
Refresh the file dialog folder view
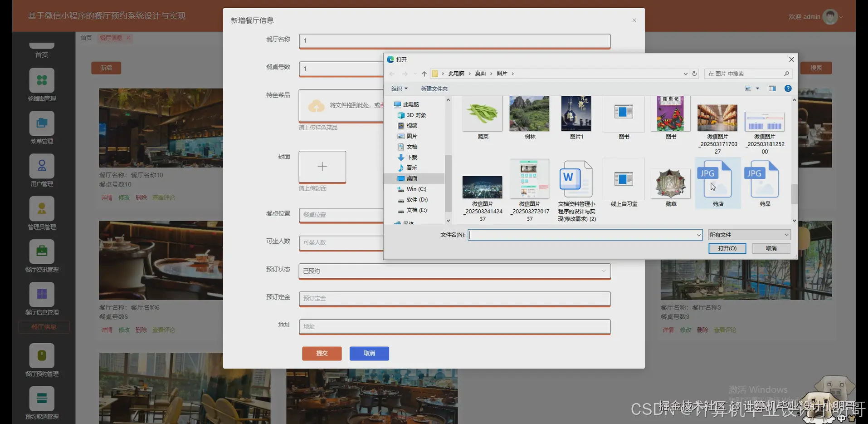694,74
